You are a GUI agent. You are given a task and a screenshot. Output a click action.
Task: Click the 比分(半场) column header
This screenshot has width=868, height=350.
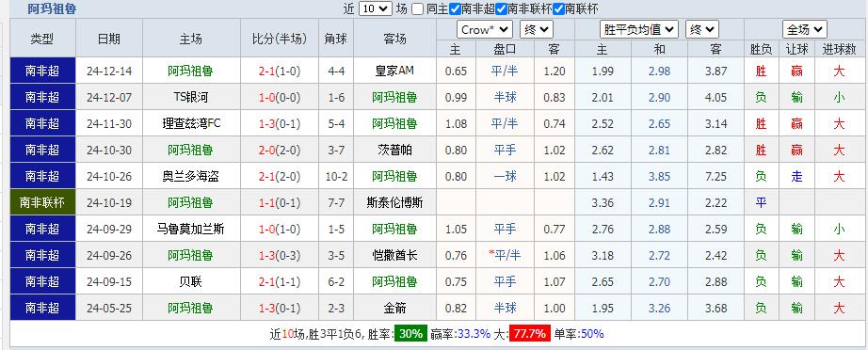click(280, 39)
